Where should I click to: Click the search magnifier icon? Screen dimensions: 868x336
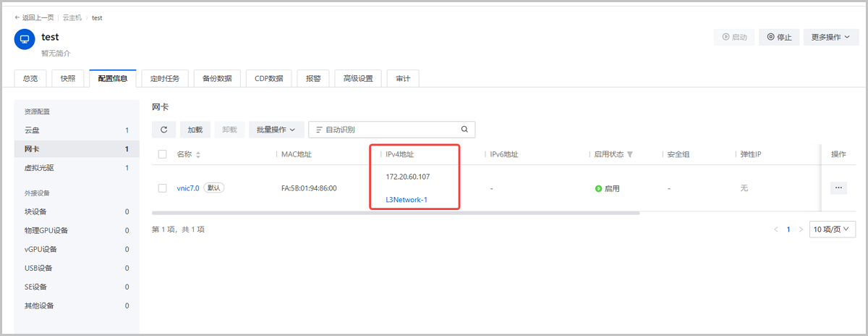click(x=464, y=130)
